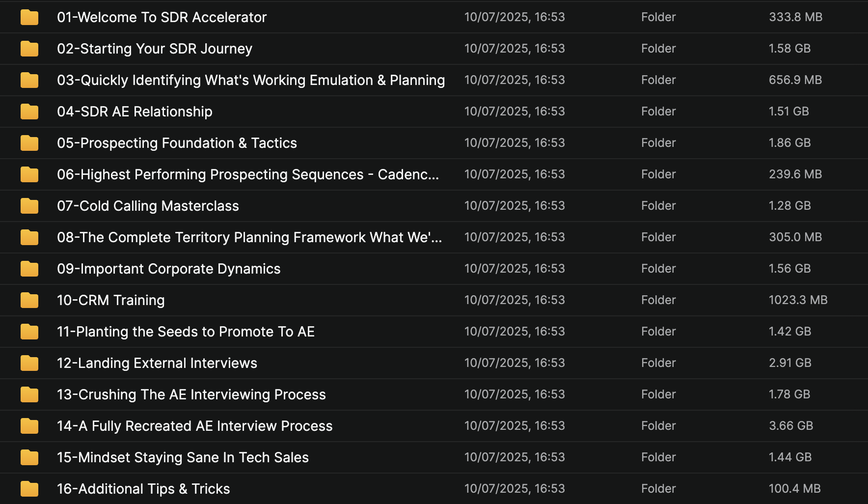Select 06-Highest Performing Prospecting Sequences name
Viewport: 868px width, 504px height.
(248, 174)
